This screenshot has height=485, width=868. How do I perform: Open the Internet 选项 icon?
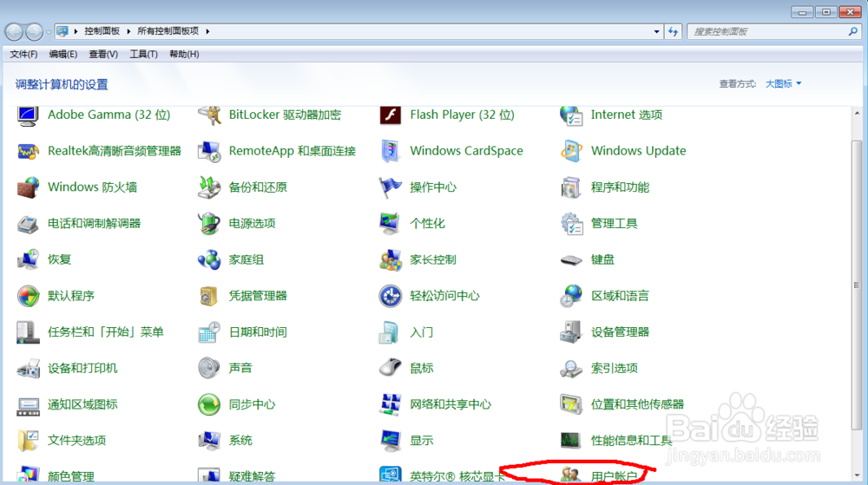[x=571, y=115]
